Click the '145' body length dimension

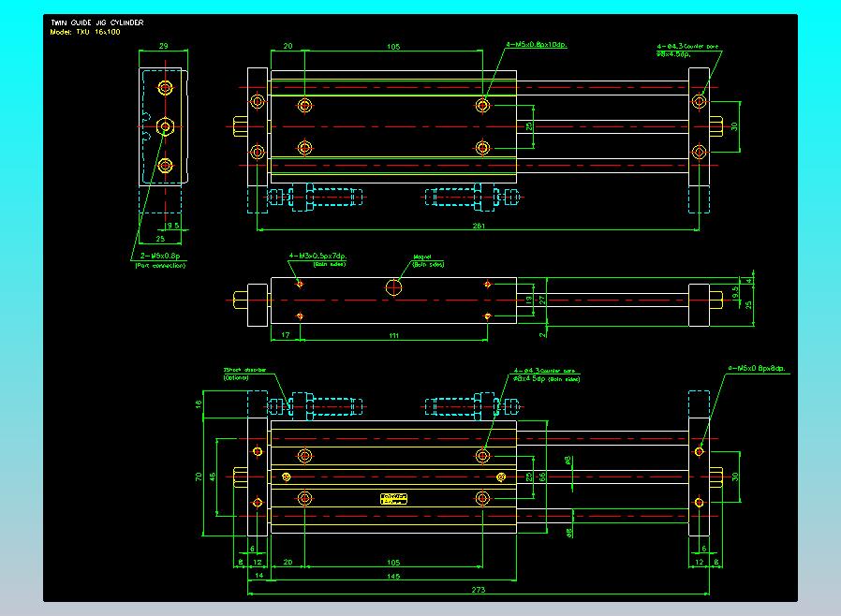pyautogui.click(x=393, y=577)
